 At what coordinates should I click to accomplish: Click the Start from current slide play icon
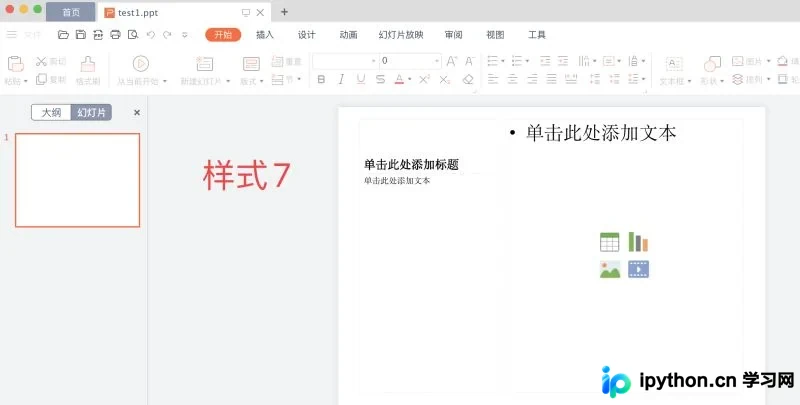(x=141, y=64)
